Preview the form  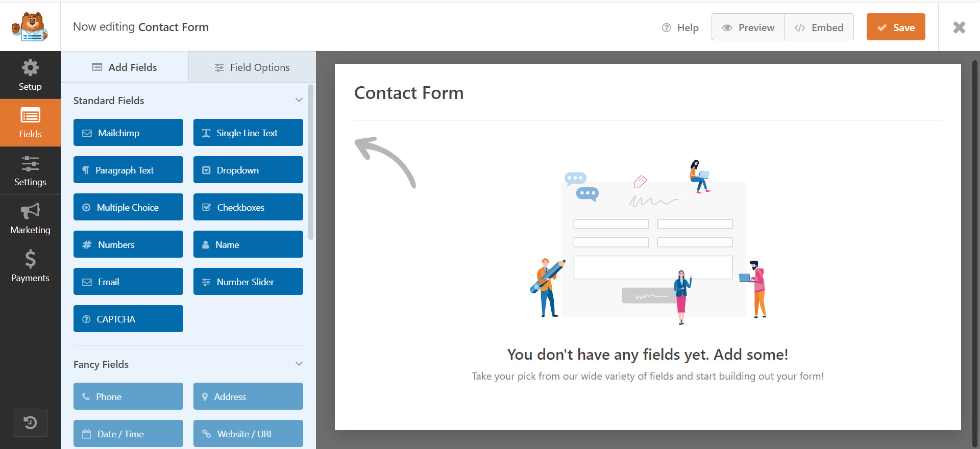click(748, 28)
